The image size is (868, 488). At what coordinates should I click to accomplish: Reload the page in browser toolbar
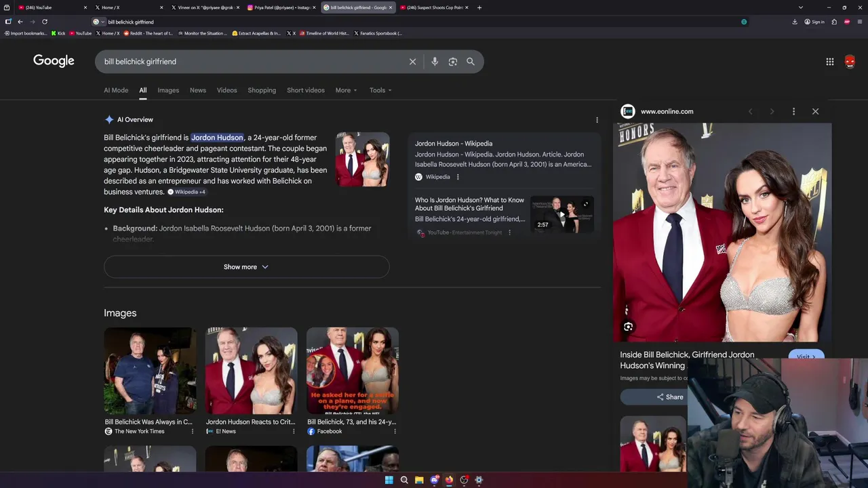[45, 22]
